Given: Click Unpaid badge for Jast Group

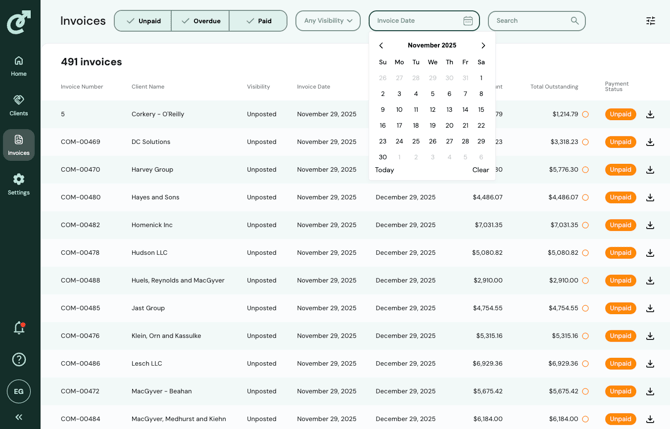Looking at the screenshot, I should click(x=620, y=308).
